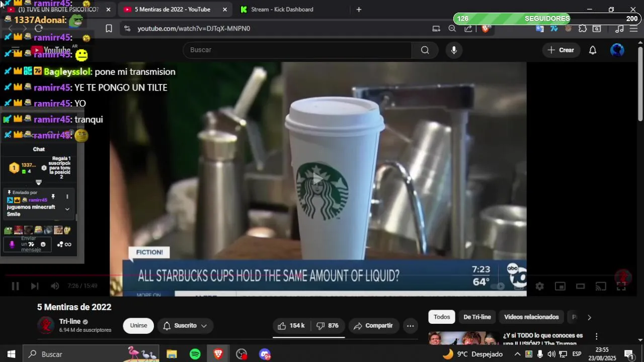Open a new browser tab
This screenshot has height=362, width=644.
(359, 10)
